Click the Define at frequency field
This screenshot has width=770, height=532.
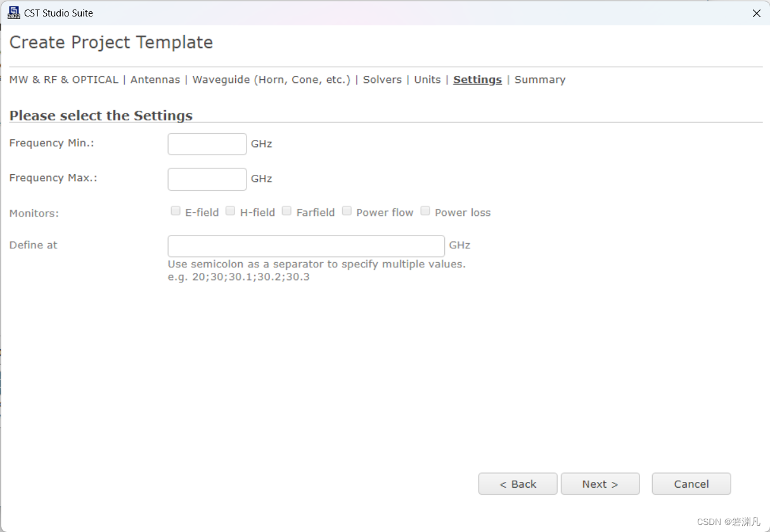tap(306, 246)
